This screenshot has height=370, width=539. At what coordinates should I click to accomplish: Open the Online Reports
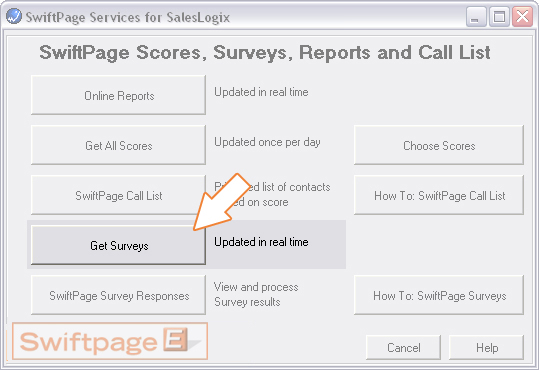click(119, 95)
